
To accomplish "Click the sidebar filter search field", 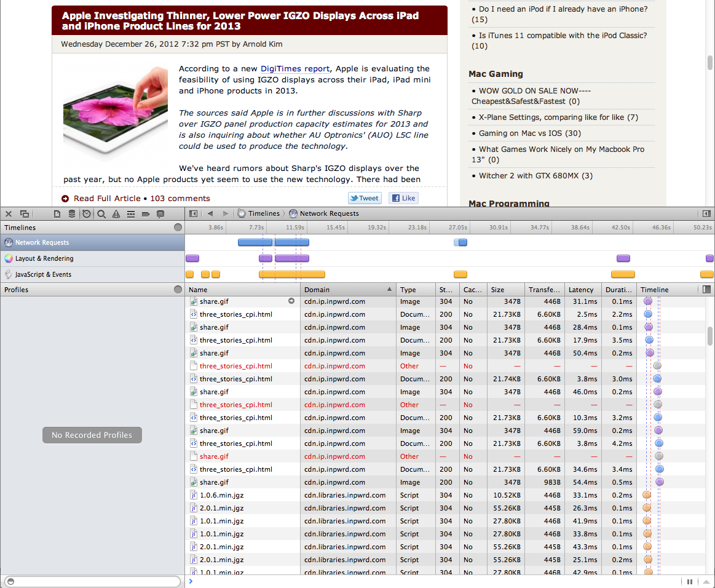I will [x=93, y=581].
